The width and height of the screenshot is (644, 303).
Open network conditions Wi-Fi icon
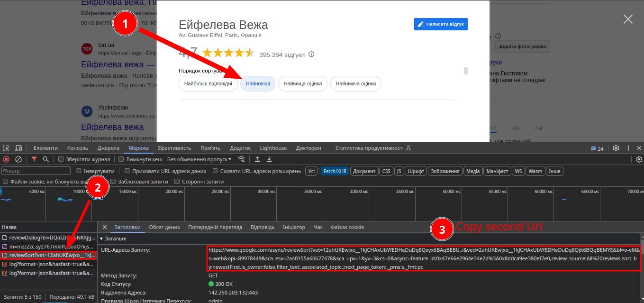pyautogui.click(x=242, y=159)
